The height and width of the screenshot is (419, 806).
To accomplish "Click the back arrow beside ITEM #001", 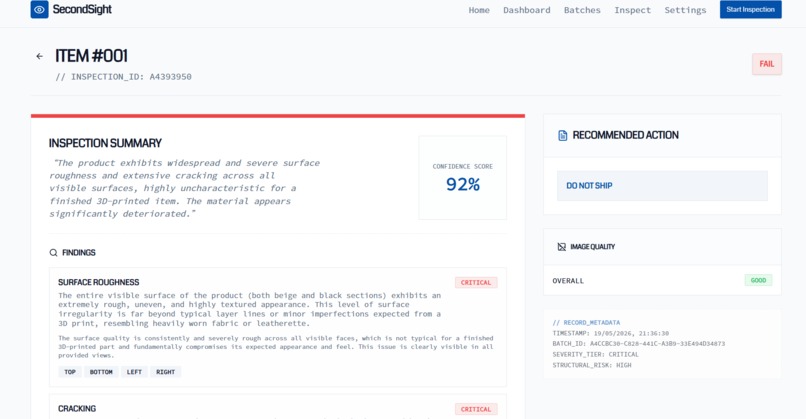I will [x=40, y=56].
